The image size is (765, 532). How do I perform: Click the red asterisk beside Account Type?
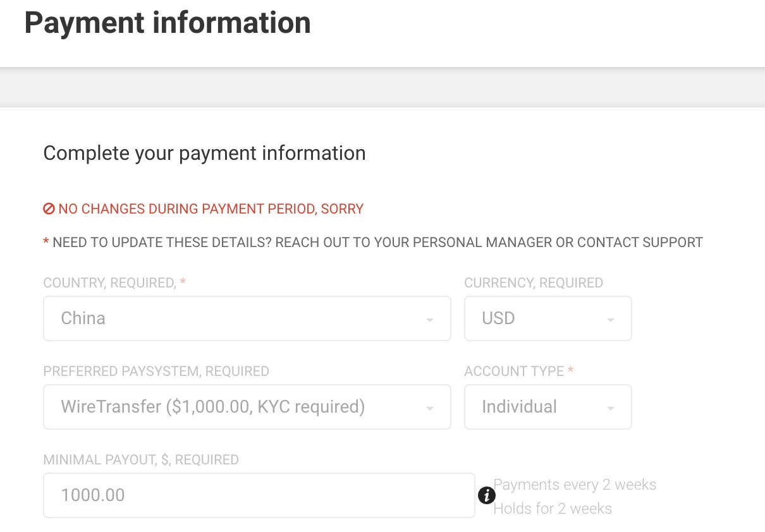[571, 371]
